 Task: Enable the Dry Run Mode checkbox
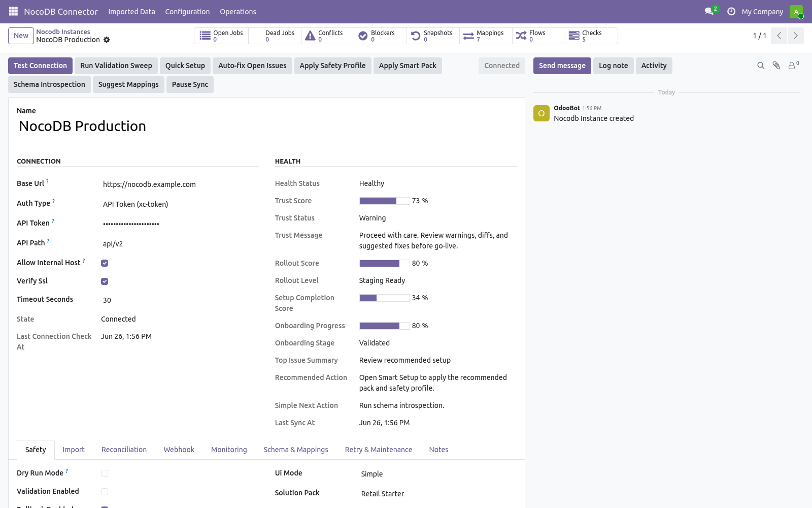105,473
